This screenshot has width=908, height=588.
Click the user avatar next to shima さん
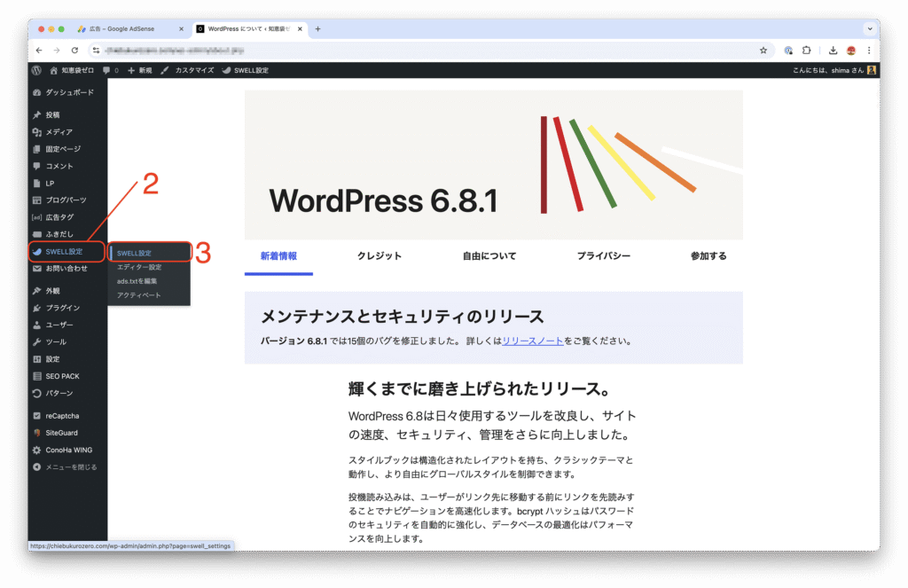click(871, 70)
